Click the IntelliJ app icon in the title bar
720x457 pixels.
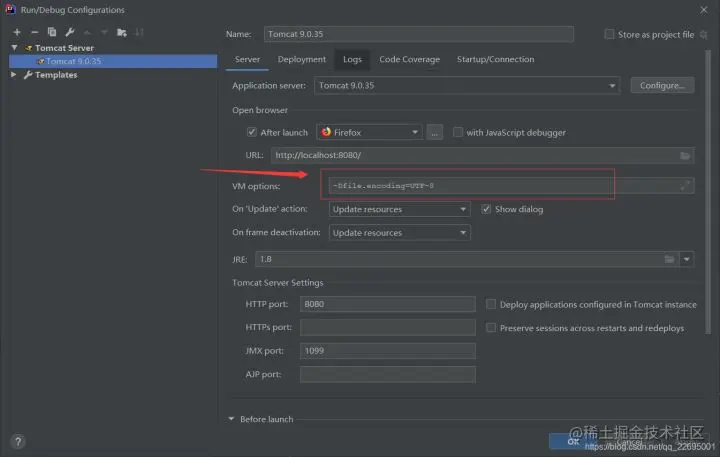(x=10, y=9)
